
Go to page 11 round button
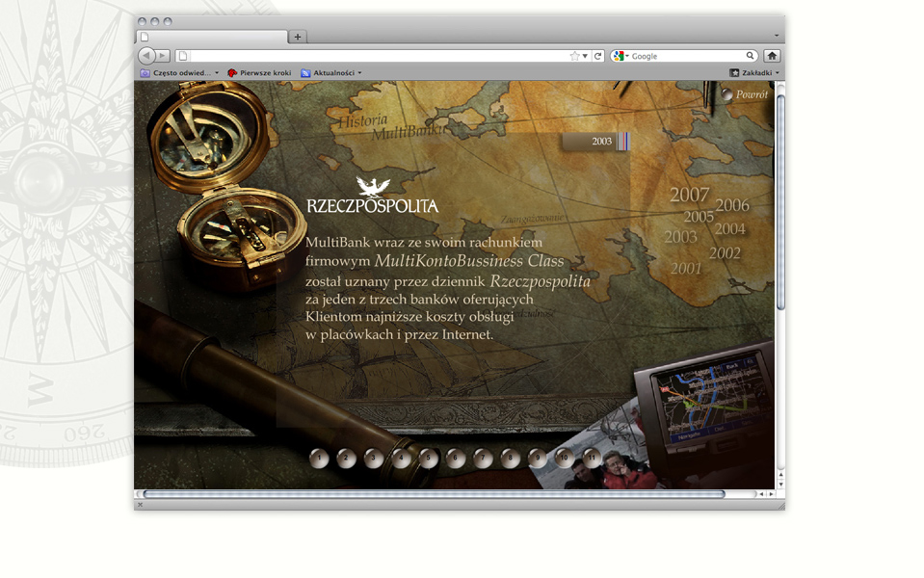pyautogui.click(x=592, y=458)
